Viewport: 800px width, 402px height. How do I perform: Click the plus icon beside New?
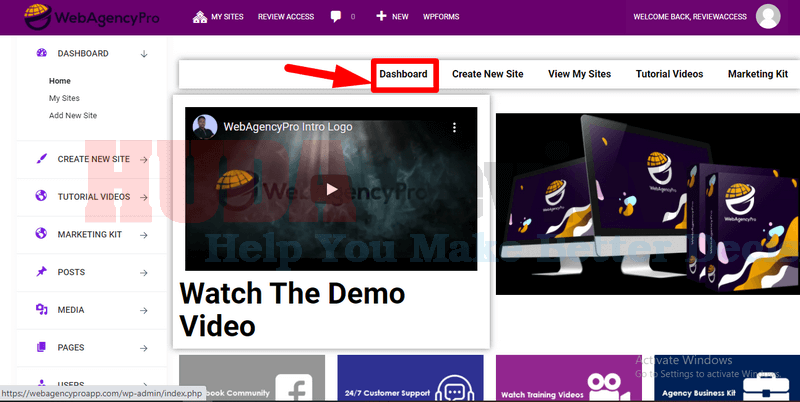[381, 16]
